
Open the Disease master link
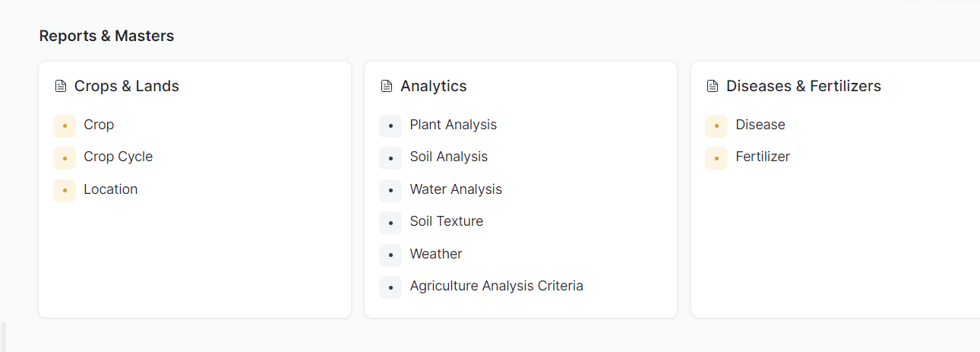click(x=760, y=125)
